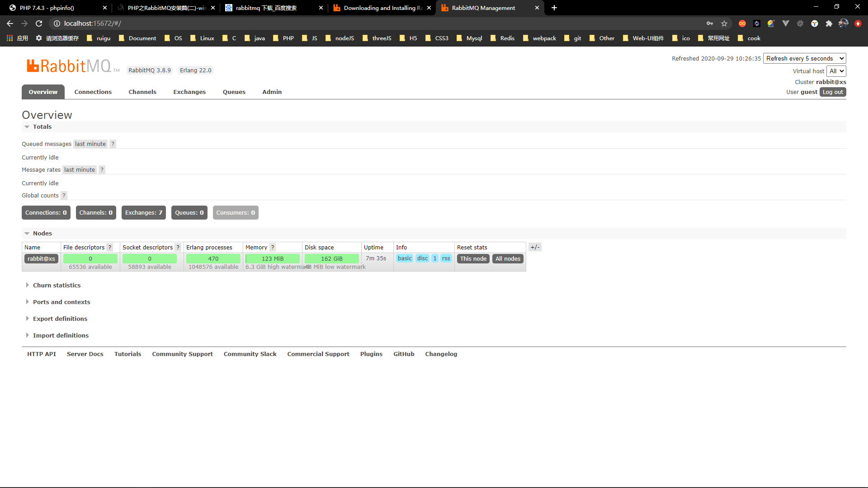Image resolution: width=868 pixels, height=488 pixels.
Task: Click the browser back arrow
Action: pyautogui.click(x=10, y=23)
